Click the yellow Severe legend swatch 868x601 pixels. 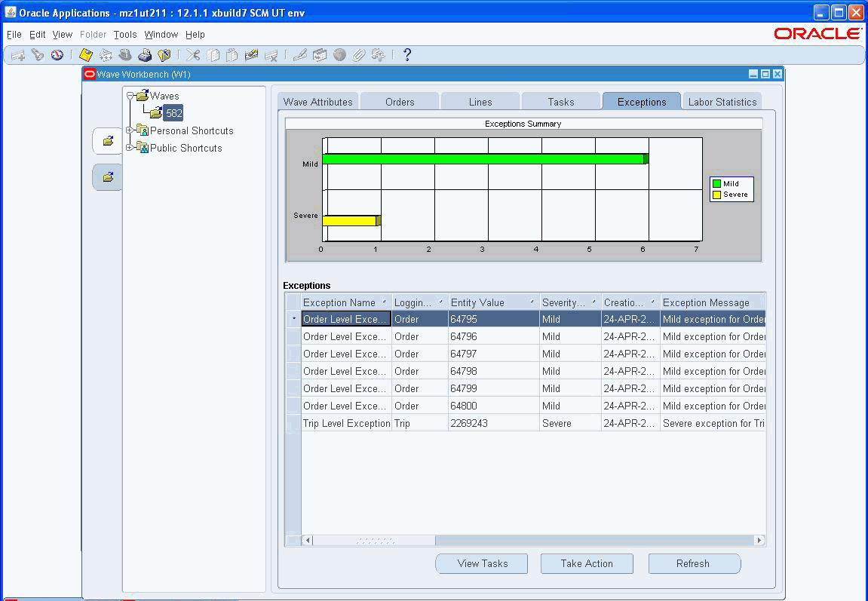coord(716,195)
